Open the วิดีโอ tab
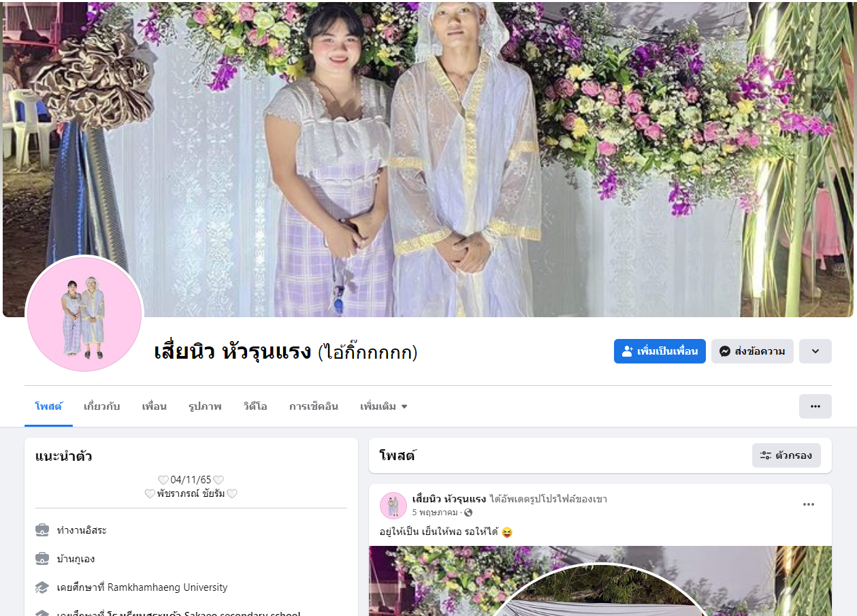The width and height of the screenshot is (857, 616). point(255,406)
